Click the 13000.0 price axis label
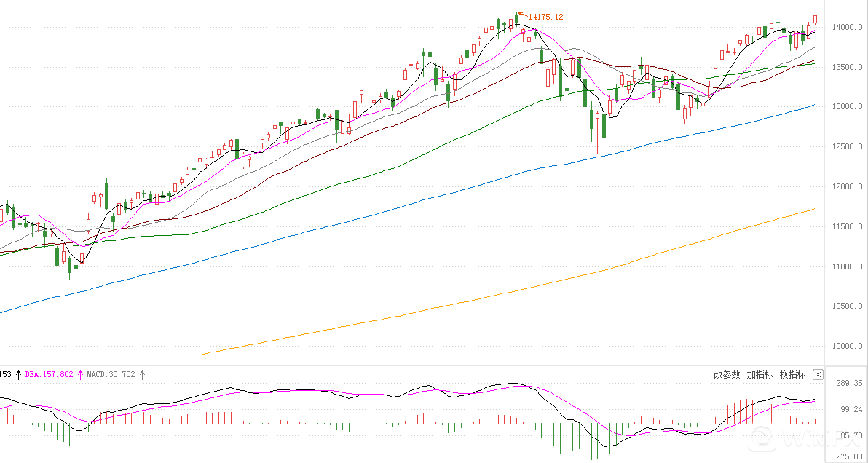Viewport: 868px width, 463px height. tap(846, 107)
